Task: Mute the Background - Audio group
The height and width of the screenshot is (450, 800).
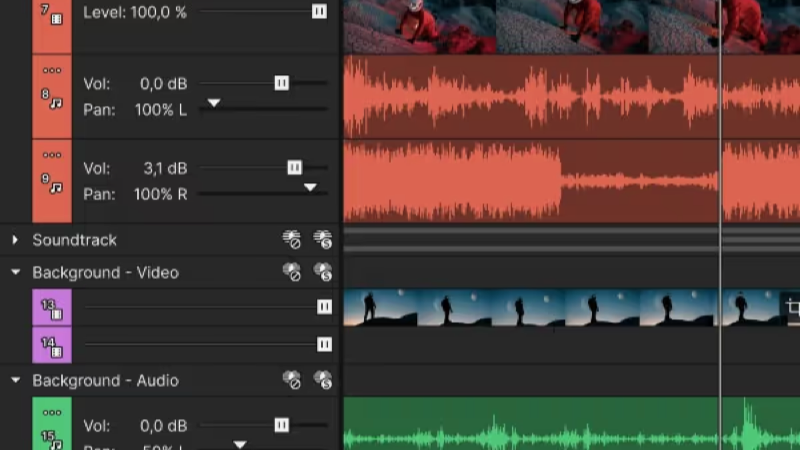Action: tap(292, 380)
